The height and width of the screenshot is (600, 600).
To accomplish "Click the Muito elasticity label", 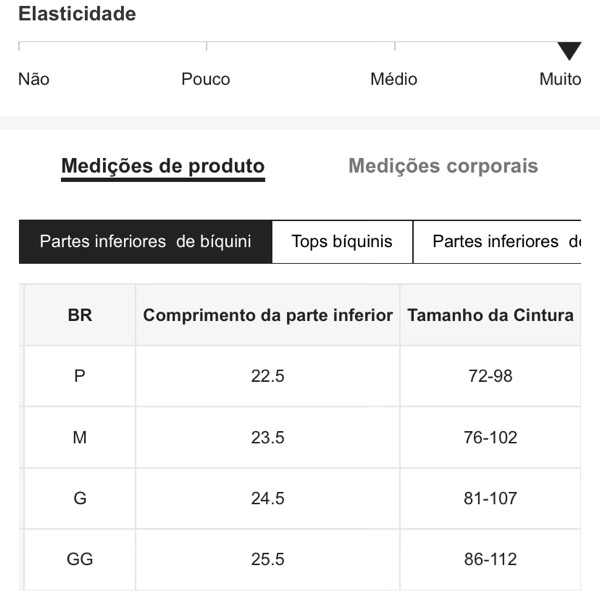I will [559, 79].
